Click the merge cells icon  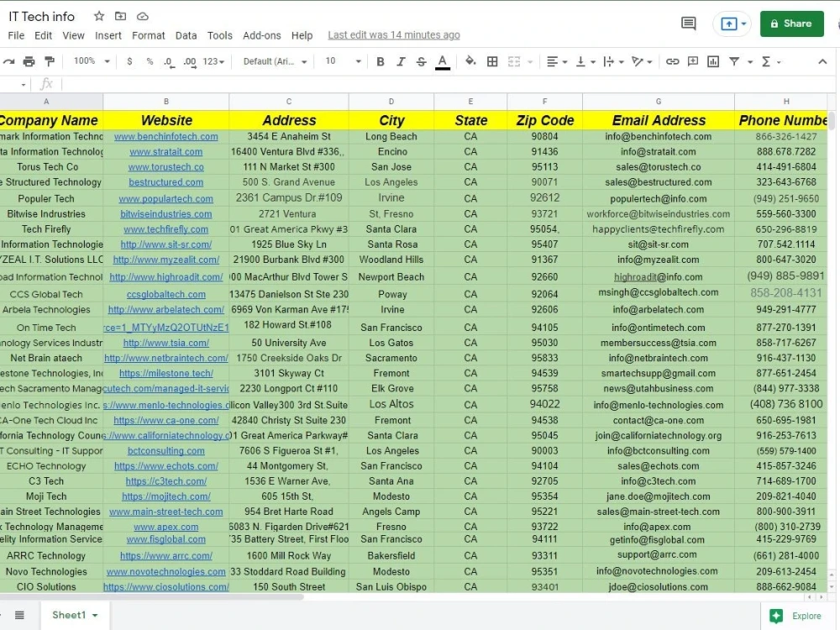pyautogui.click(x=514, y=61)
